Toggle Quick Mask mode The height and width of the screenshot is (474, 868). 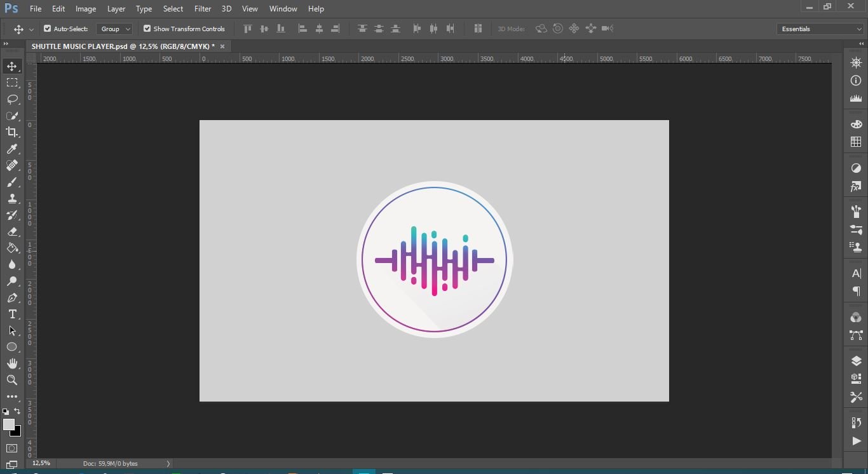click(12, 449)
